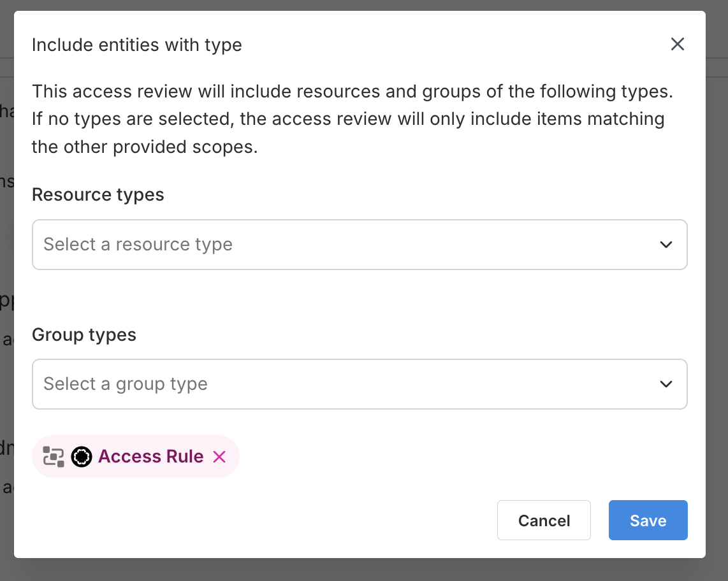Click the resource type placeholder text

point(137,245)
